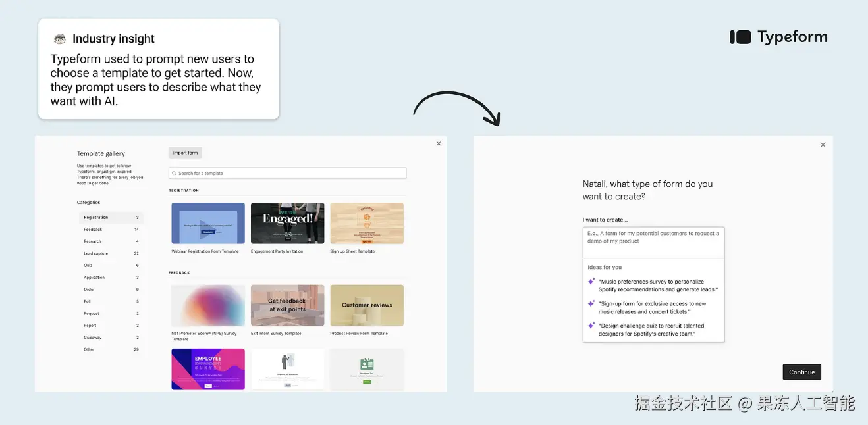Select the Request category

click(111, 314)
